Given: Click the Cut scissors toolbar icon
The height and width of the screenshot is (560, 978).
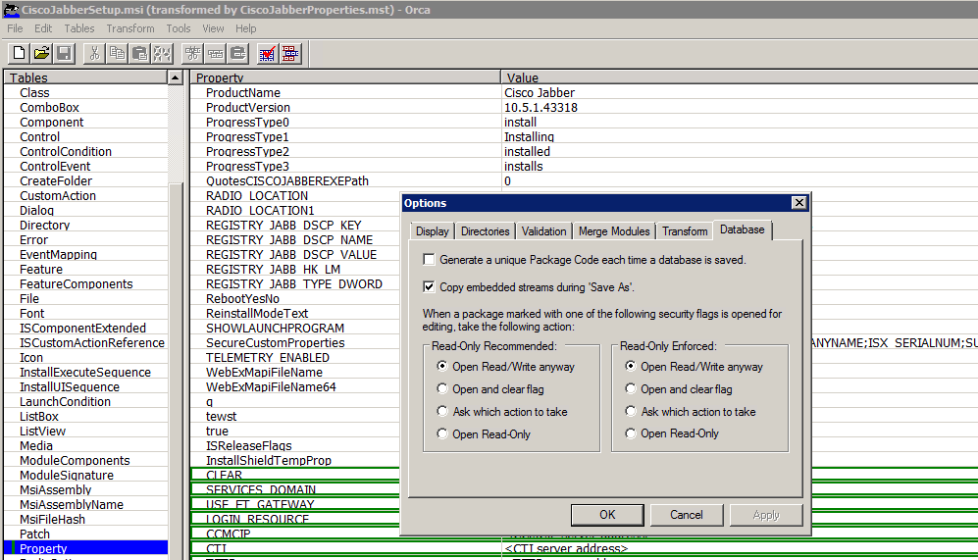Looking at the screenshot, I should pyautogui.click(x=94, y=53).
